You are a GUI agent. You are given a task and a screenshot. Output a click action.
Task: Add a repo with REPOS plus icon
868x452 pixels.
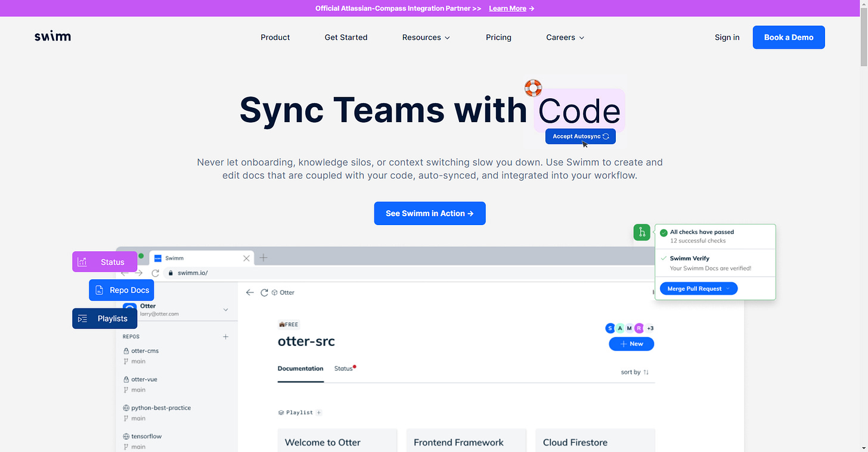(225, 337)
